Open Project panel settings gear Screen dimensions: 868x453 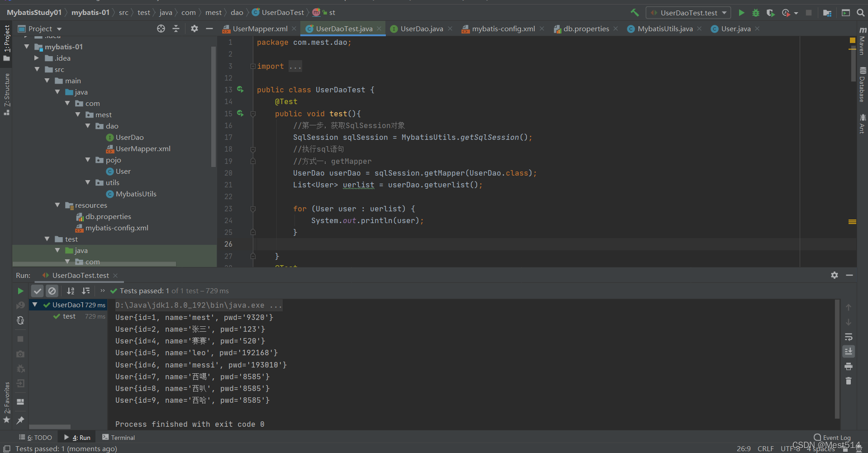pos(194,29)
